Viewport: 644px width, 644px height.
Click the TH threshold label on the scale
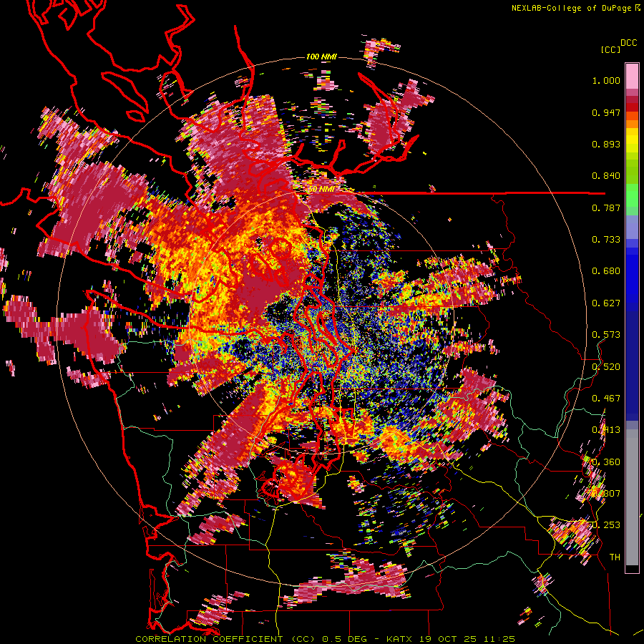point(615,557)
